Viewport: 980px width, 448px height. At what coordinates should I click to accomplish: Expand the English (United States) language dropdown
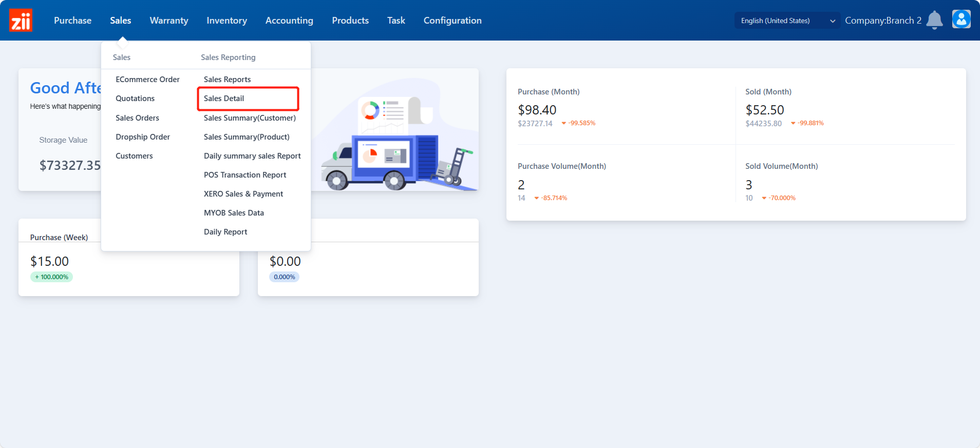coord(787,21)
